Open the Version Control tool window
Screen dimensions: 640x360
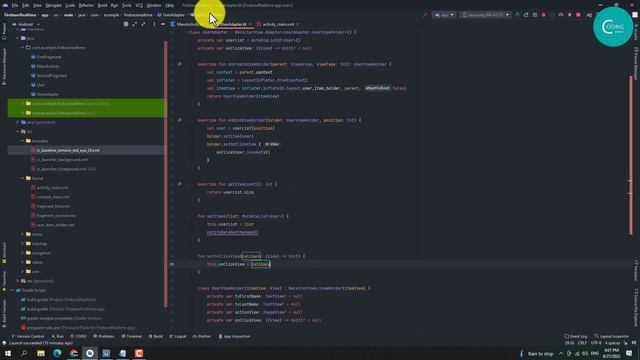click(x=28, y=336)
